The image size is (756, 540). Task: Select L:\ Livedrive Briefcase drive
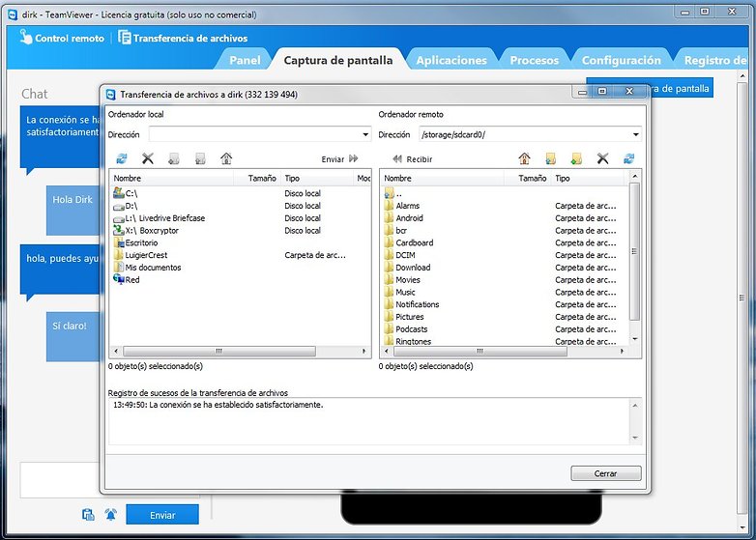(x=240, y=218)
